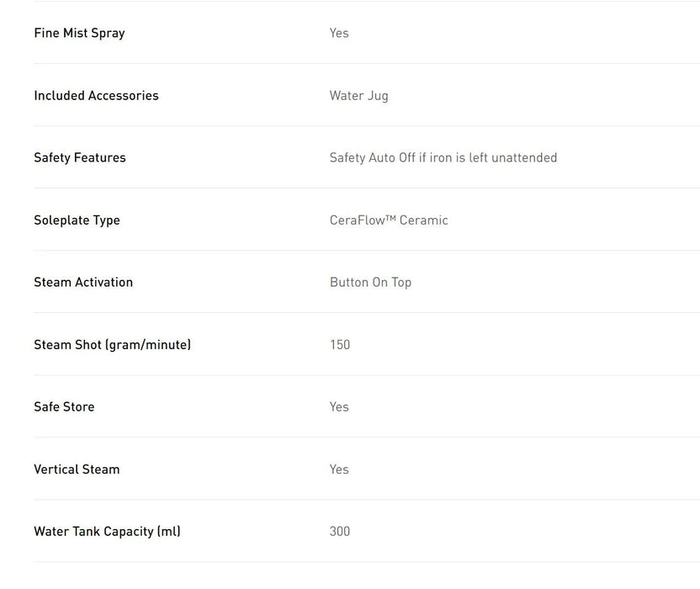Screen dimensions: 700x589
Task: Select the 300 water tank value
Action: (x=340, y=531)
